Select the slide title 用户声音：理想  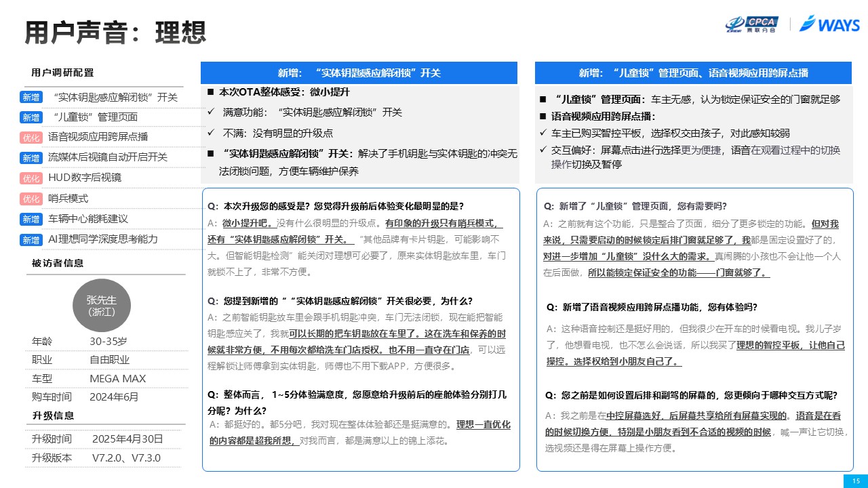pos(115,31)
